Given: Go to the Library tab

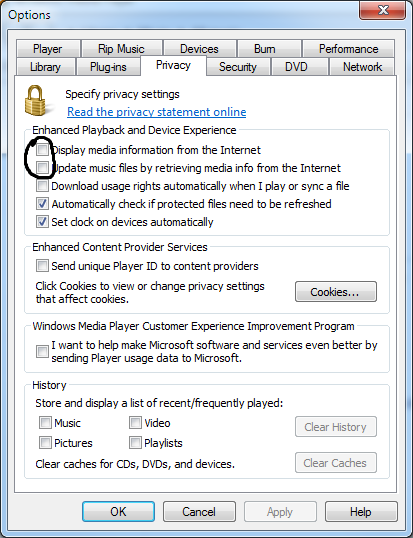Looking at the screenshot, I should click(x=45, y=67).
